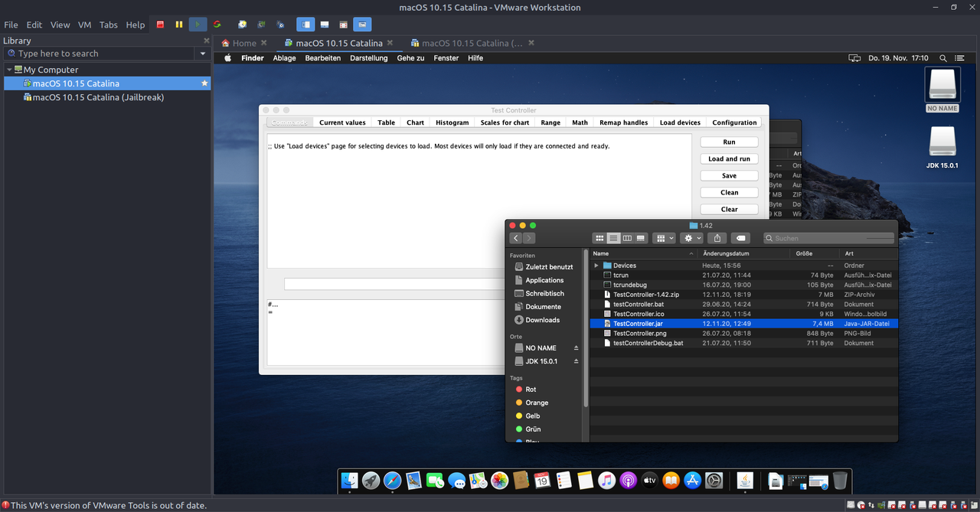Click the library search field
The height and width of the screenshot is (512, 980).
tap(100, 54)
